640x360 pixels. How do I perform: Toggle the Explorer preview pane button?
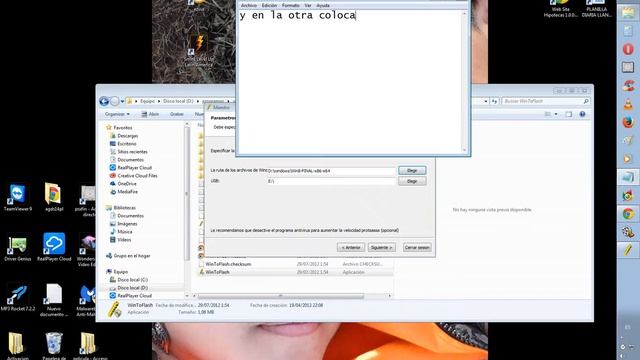point(569,114)
